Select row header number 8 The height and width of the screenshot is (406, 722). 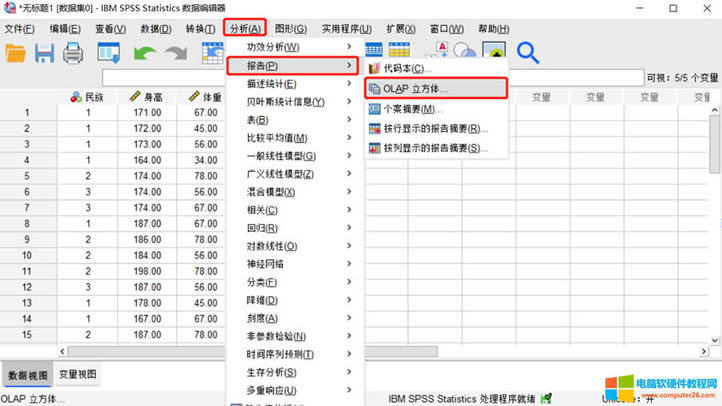(27, 224)
